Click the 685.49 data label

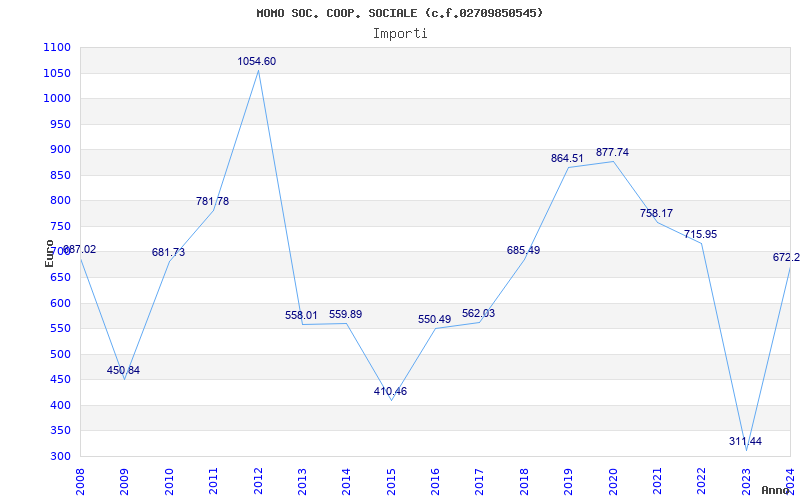(x=523, y=250)
